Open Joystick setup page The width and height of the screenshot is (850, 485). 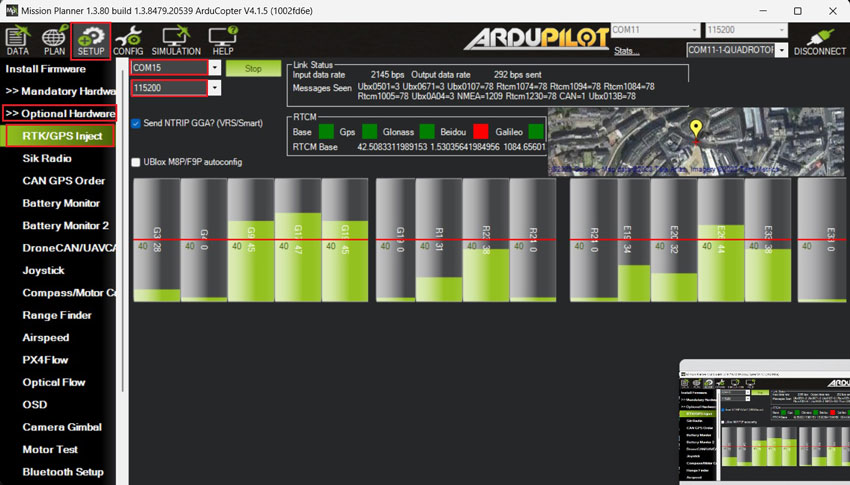[x=43, y=270]
